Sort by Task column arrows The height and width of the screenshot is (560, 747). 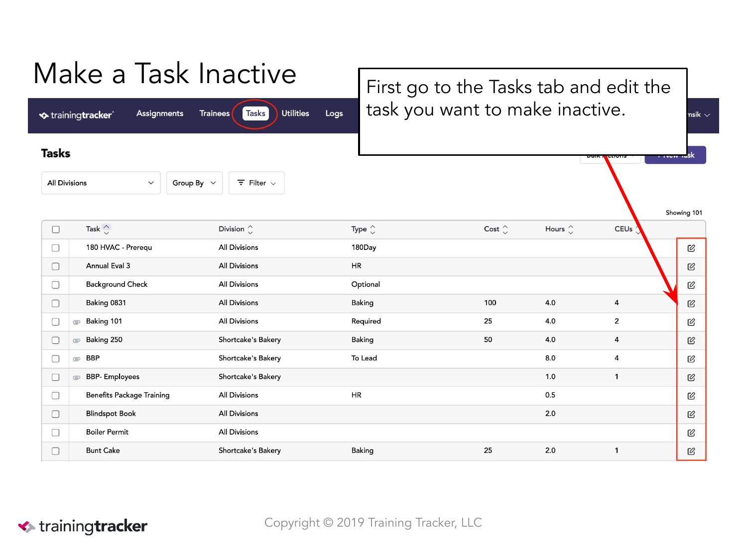106,229
